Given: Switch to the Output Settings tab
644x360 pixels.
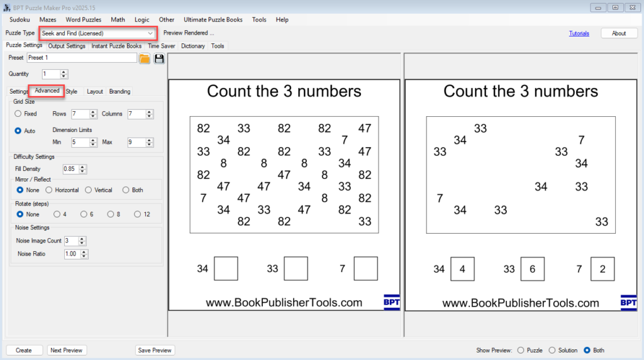Looking at the screenshot, I should pyautogui.click(x=67, y=46).
